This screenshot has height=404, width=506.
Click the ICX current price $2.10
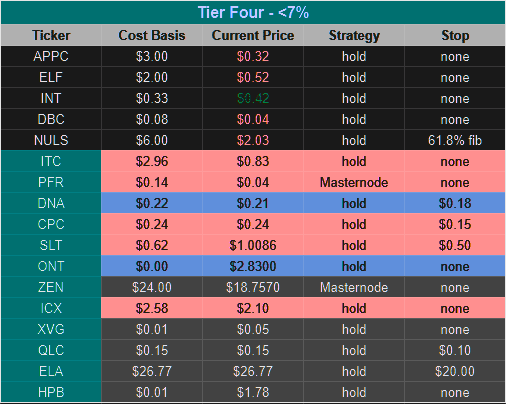coord(253,308)
